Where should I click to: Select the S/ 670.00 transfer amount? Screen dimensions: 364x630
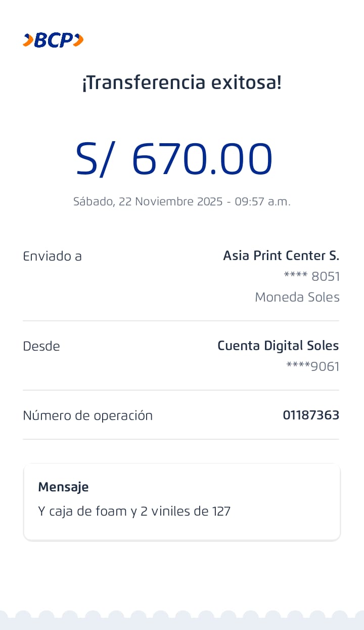174,159
